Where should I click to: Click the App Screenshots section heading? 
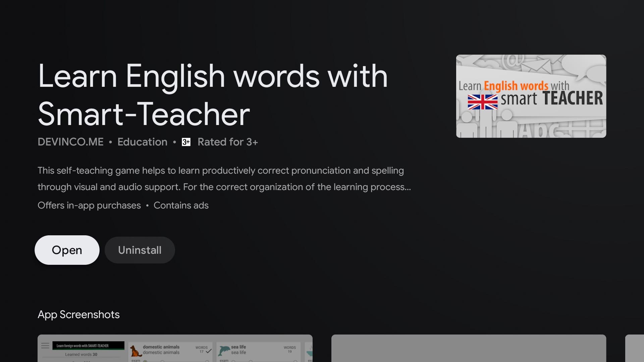(x=78, y=314)
